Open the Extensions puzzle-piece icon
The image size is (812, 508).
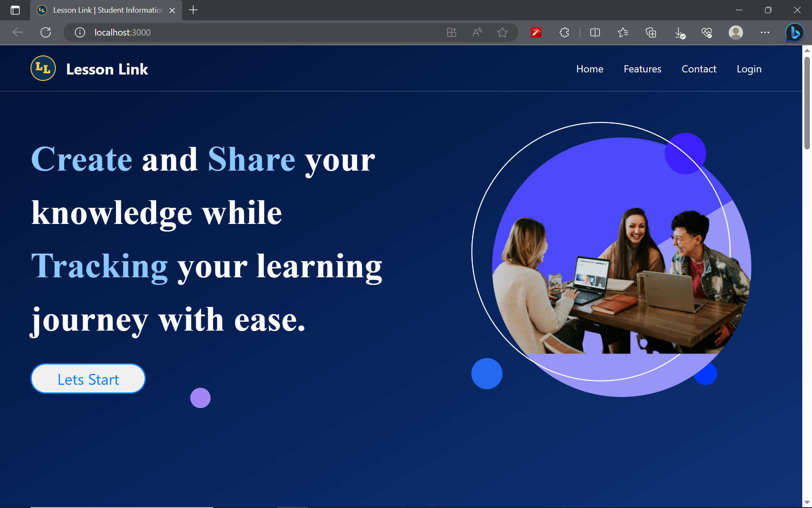[564, 33]
